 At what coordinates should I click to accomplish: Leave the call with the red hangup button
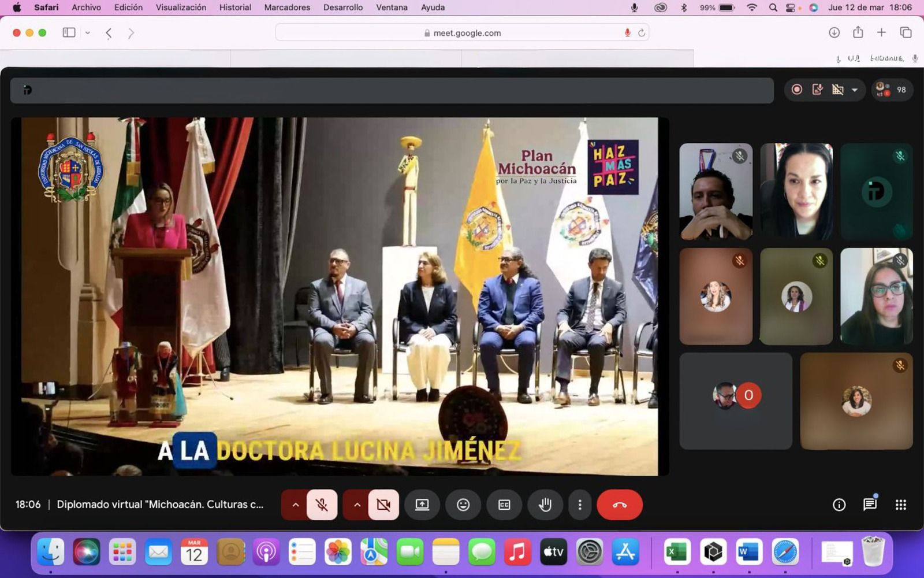pyautogui.click(x=619, y=505)
